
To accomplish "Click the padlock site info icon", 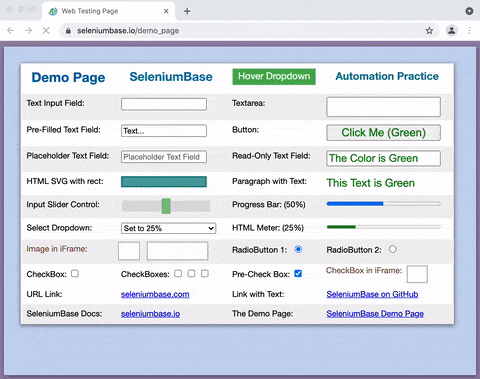I will (x=68, y=31).
